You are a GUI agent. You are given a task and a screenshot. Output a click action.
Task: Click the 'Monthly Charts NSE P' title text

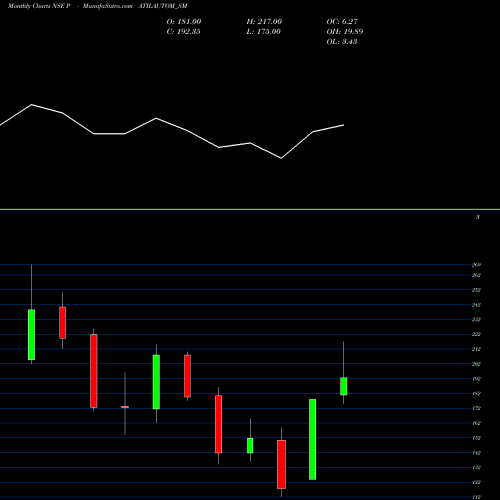tap(39, 6)
